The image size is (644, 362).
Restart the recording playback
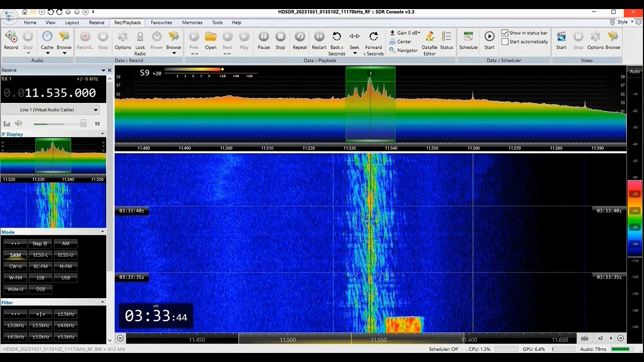coord(319,37)
